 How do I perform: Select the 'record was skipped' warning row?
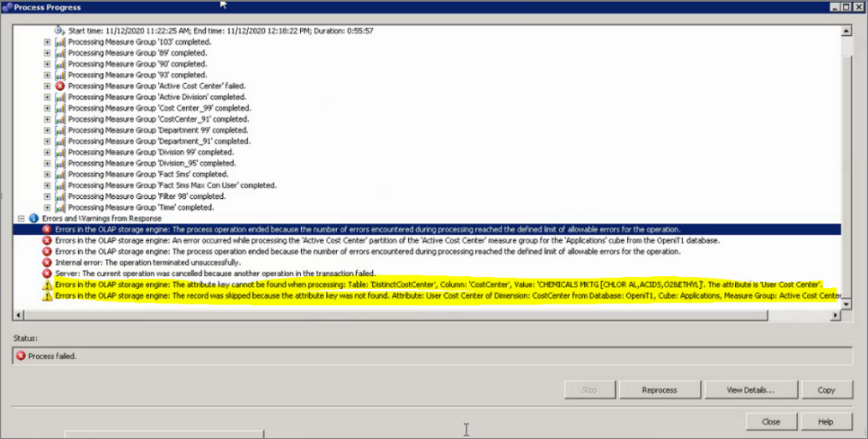click(449, 296)
